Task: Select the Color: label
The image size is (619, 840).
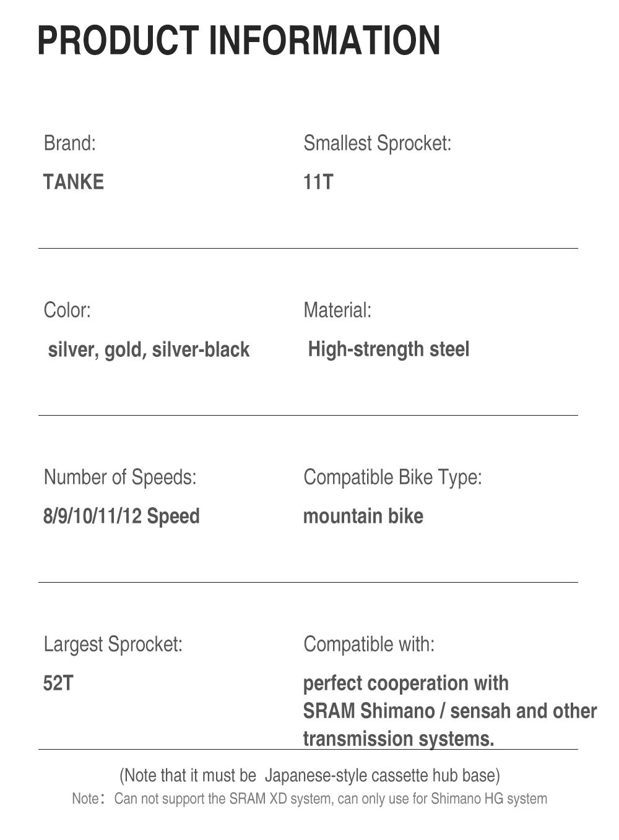Action: [67, 310]
